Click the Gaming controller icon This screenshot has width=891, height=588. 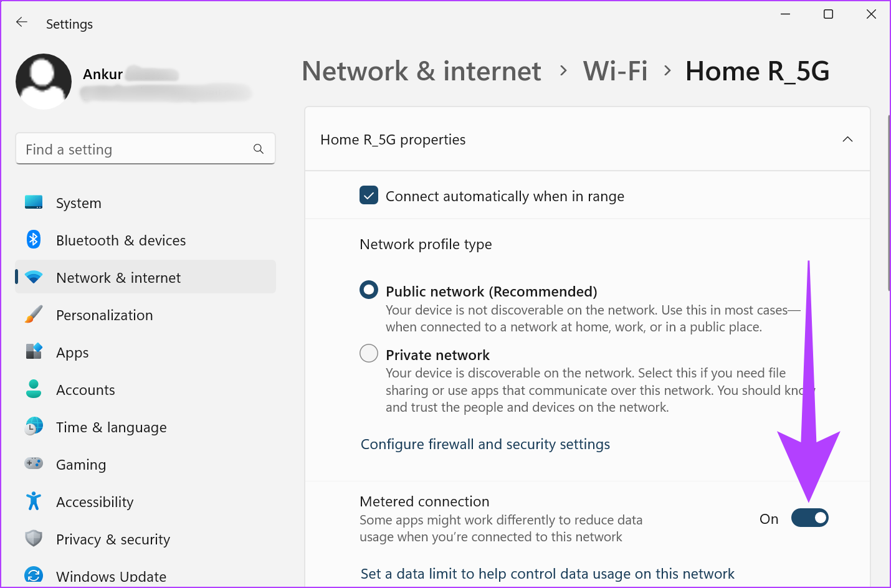pyautogui.click(x=34, y=464)
